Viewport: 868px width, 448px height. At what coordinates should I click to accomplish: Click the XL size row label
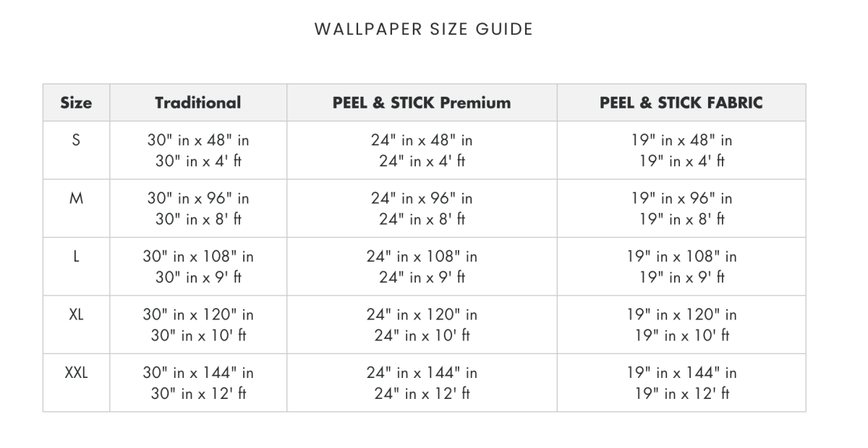[76, 315]
